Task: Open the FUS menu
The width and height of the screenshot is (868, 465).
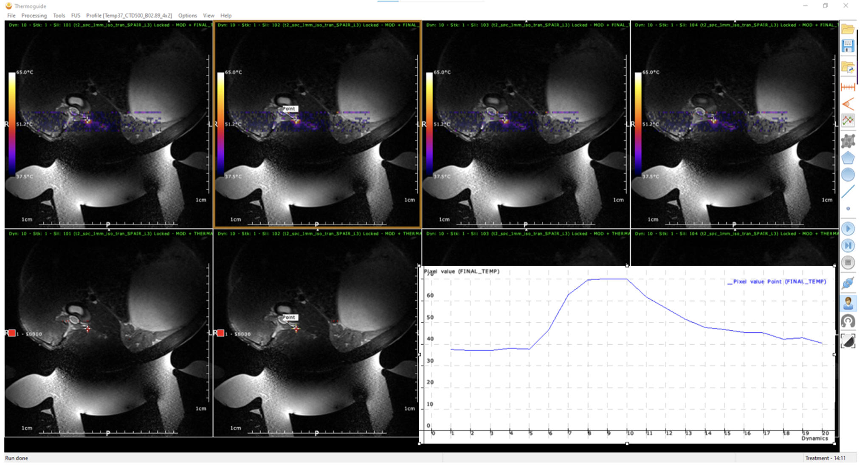Action: (76, 16)
